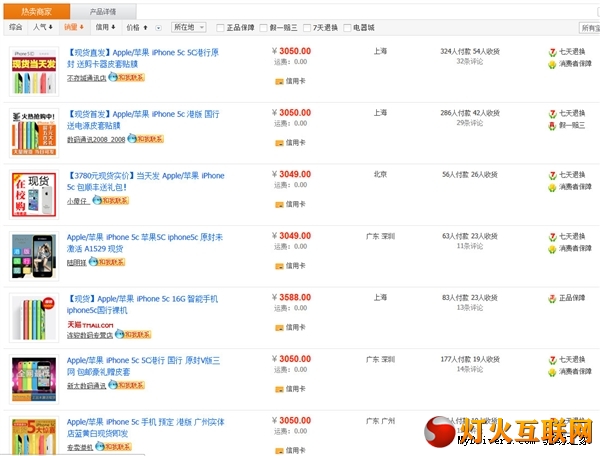
Task: Open listing title mentioning A1529 现货
Action: click(x=145, y=243)
